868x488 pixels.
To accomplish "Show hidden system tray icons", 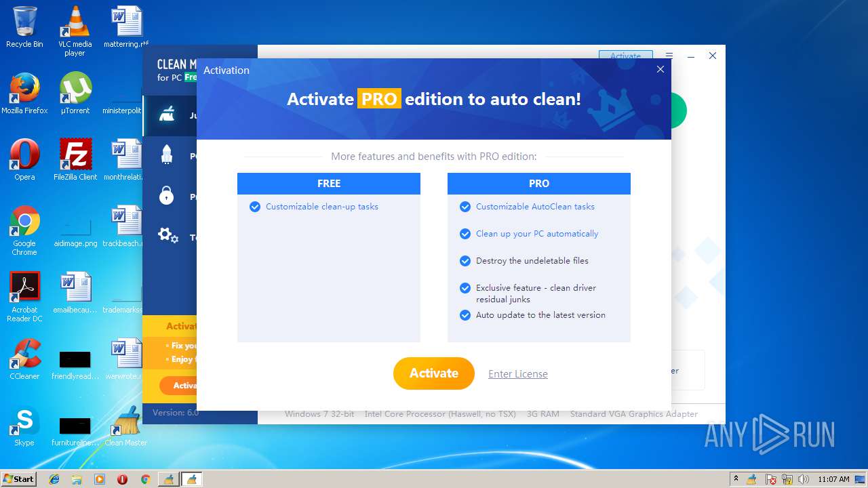I will 736,479.
